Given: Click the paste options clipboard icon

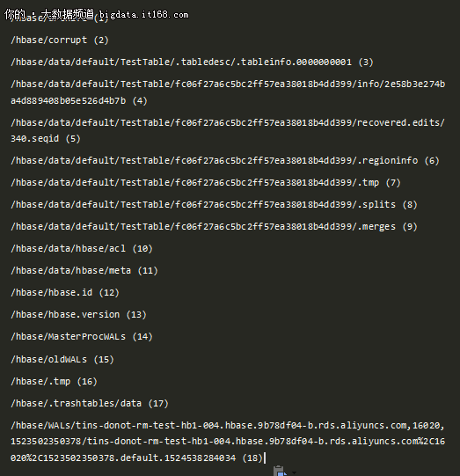Looking at the screenshot, I should pos(280,471).
